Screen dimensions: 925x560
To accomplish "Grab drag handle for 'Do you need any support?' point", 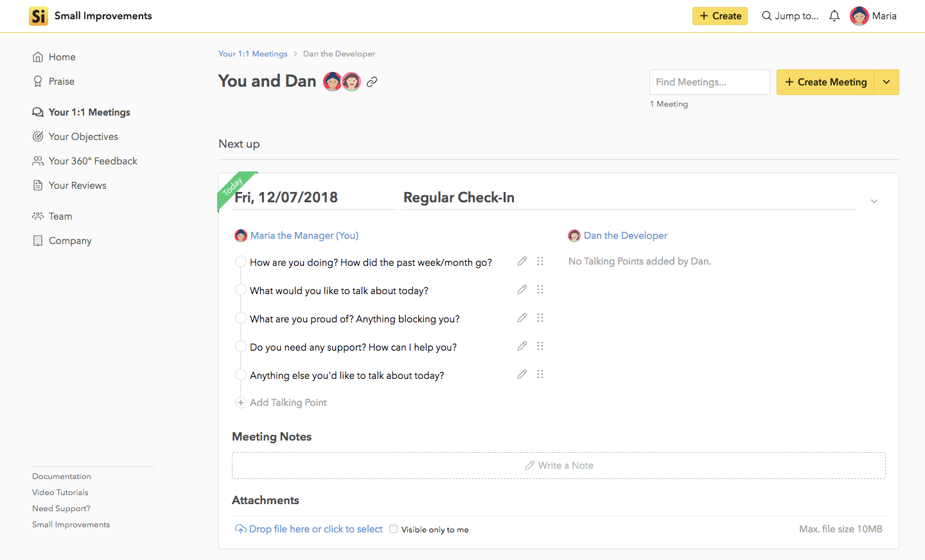I will coord(540,346).
